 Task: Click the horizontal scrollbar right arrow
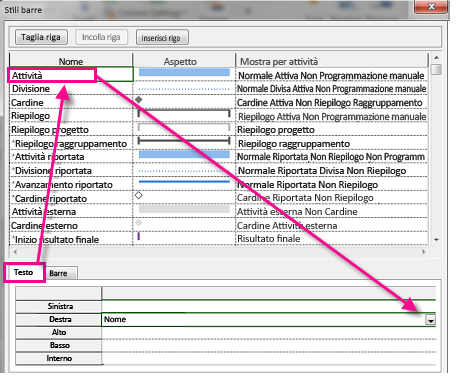click(x=424, y=252)
